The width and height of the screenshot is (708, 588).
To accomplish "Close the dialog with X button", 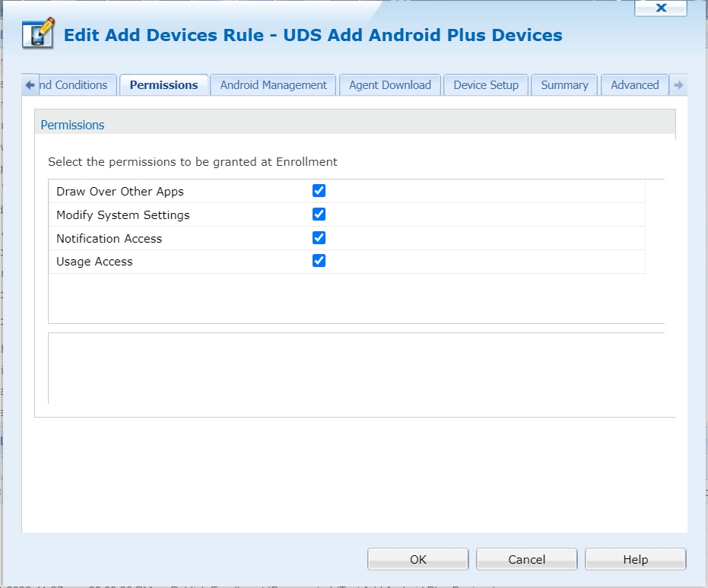I will (660, 8).
